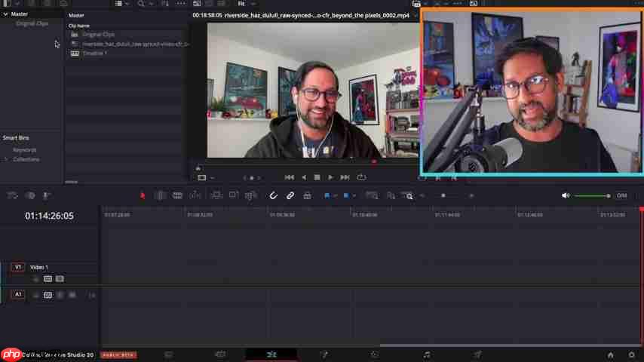This screenshot has width=644, height=362.
Task: Switch to the Media page tab
Action: click(x=168, y=354)
